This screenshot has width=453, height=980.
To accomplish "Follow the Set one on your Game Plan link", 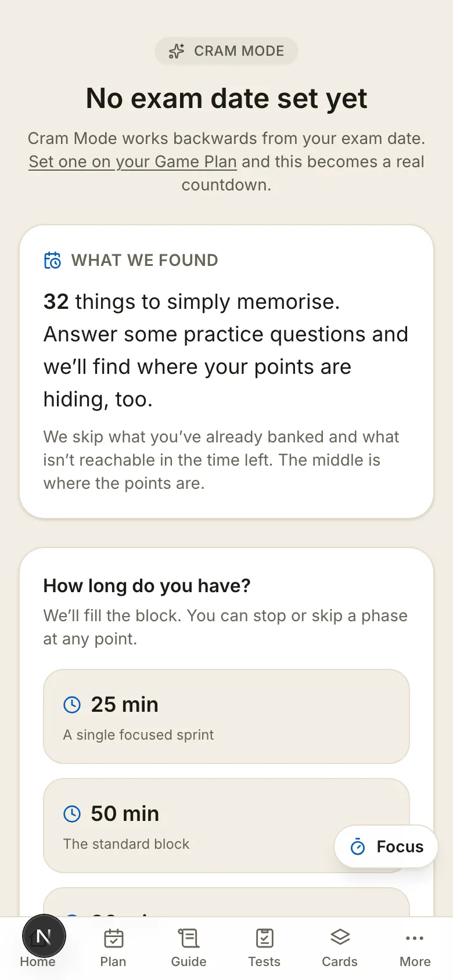I will click(132, 161).
